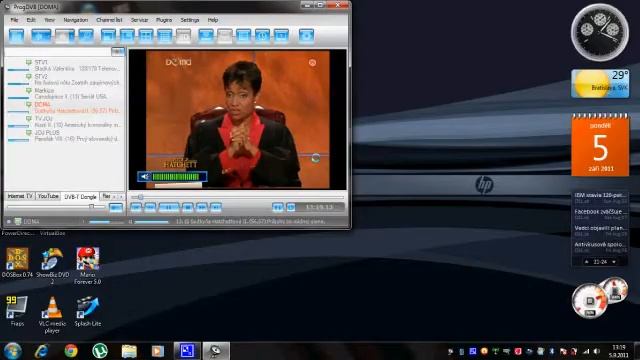Click the channel list table toolbar icon
Image resolution: width=640 pixels, height=360 pixels.
point(164,36)
